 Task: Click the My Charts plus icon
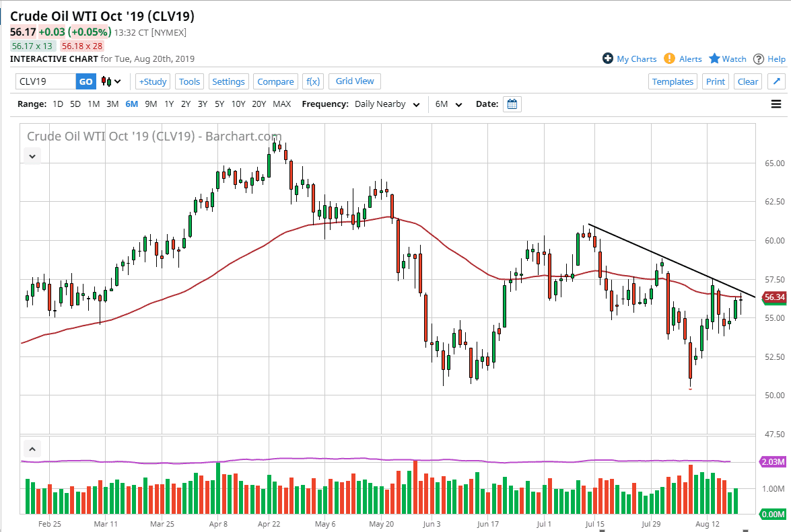[608, 59]
